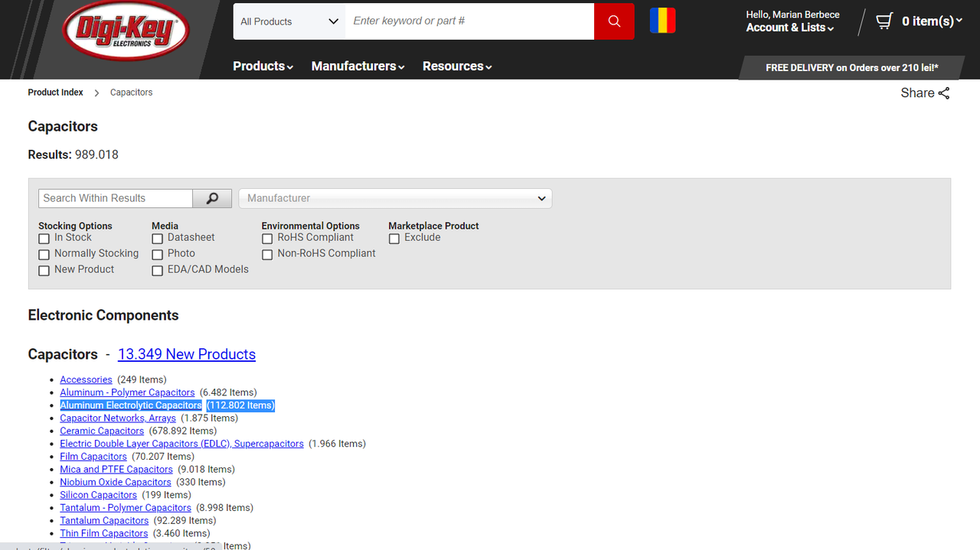This screenshot has height=550, width=980.
Task: Click the FREE DELIVERY banner
Action: [x=851, y=67]
